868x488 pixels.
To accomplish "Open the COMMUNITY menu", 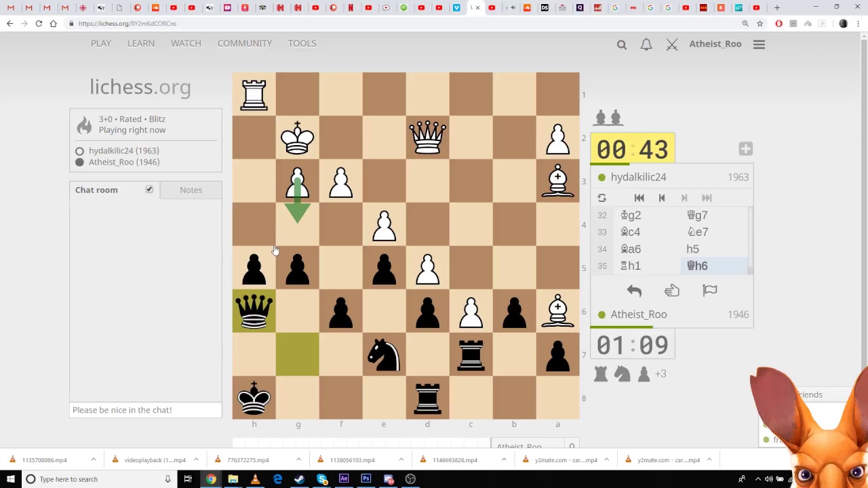I will click(245, 43).
